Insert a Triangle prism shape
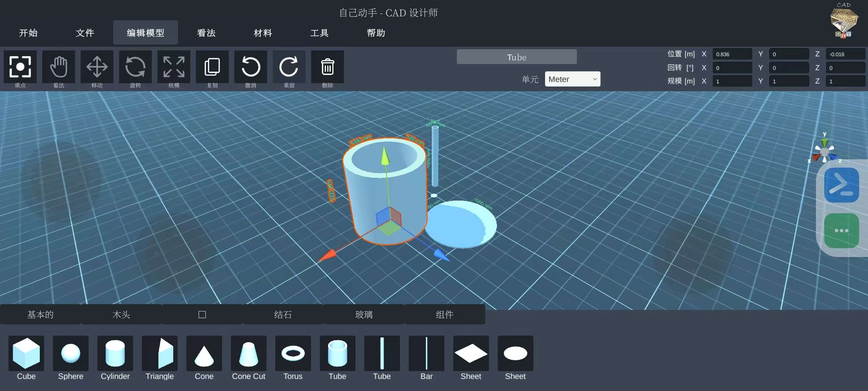The image size is (868, 391). pos(159,353)
